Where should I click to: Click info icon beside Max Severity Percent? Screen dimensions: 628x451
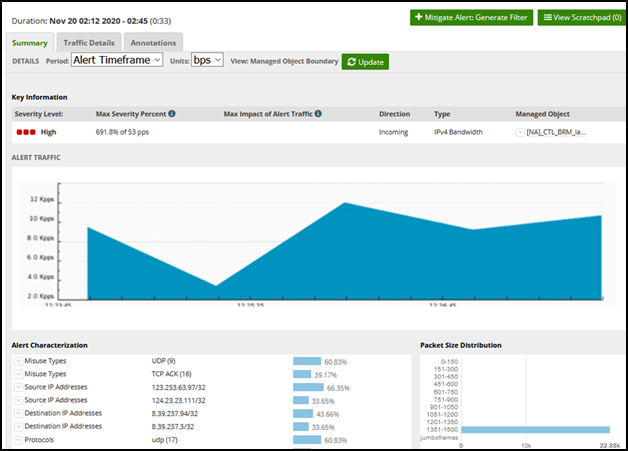pos(172,113)
